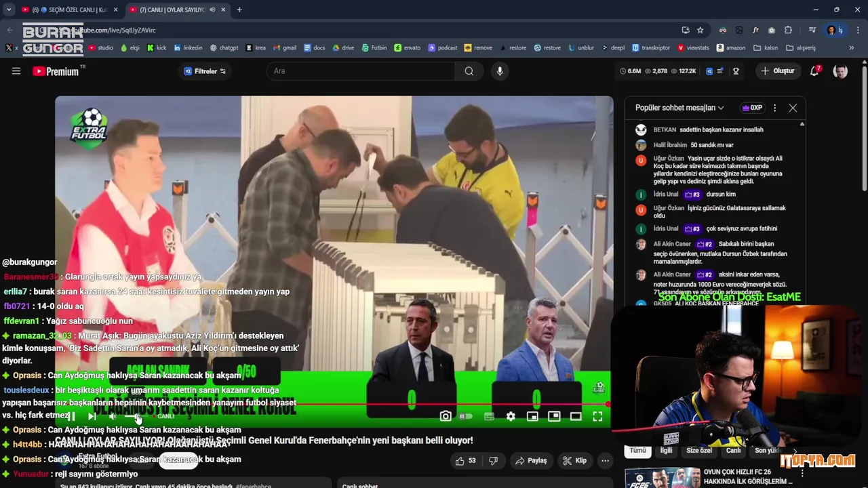Viewport: 868px width, 488px height.
Task: Take a screenshot with camera icon in player
Action: pos(446,416)
